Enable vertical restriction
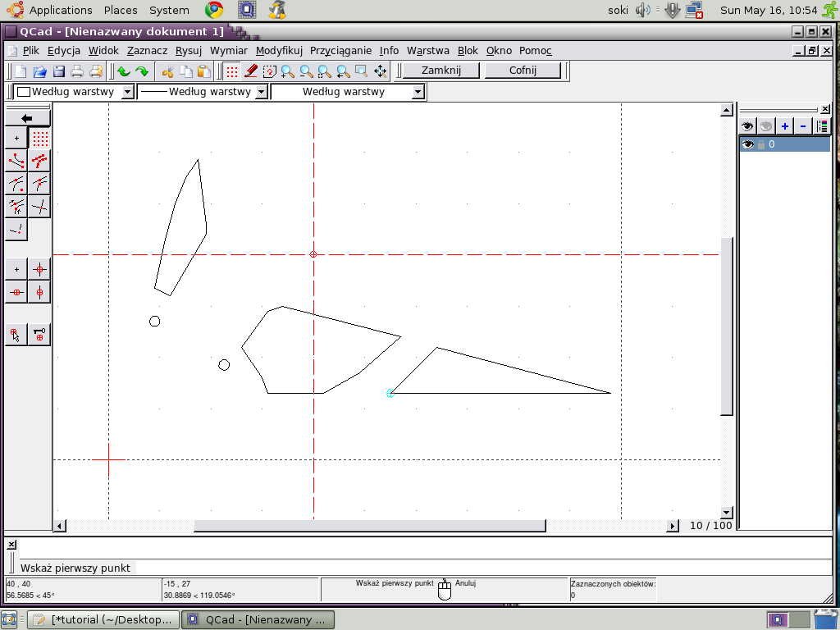The width and height of the screenshot is (840, 630). 39,293
